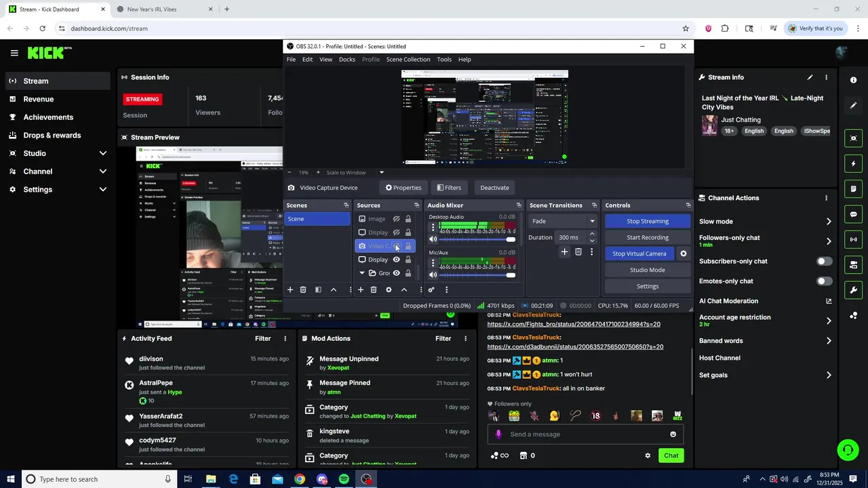Open the OBS Edit menu
The height and width of the screenshot is (488, 868).
(x=307, y=60)
